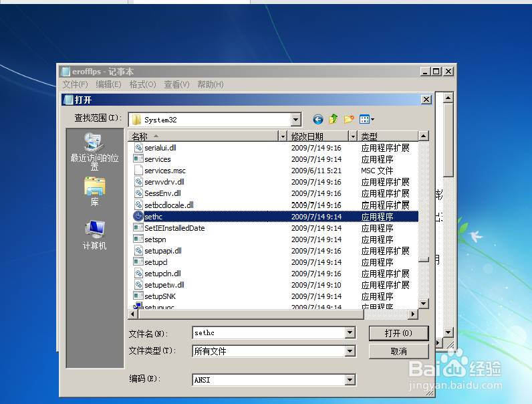Open the 名称 column filter dropdown

tap(283, 136)
